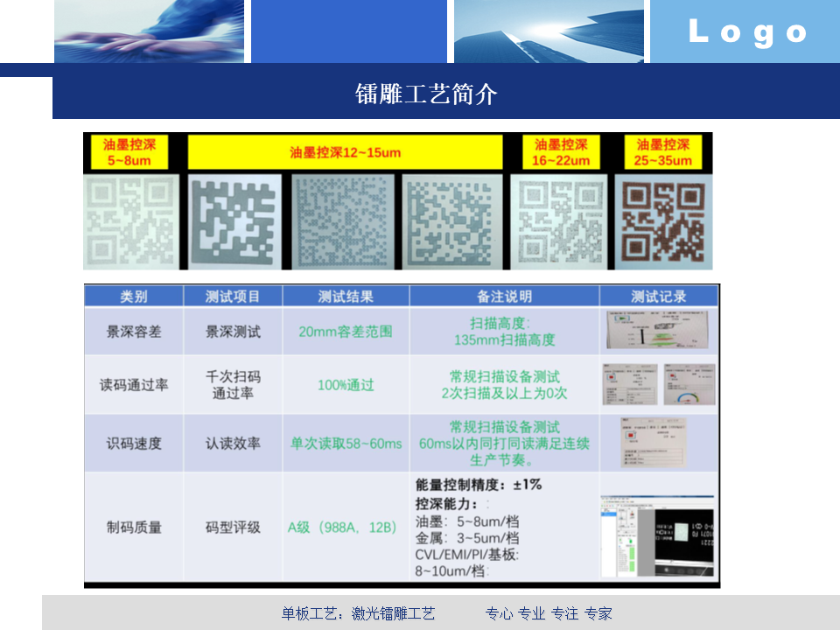Click the cell 景深容差
Image resolution: width=840 pixels, height=630 pixels.
pyautogui.click(x=133, y=332)
